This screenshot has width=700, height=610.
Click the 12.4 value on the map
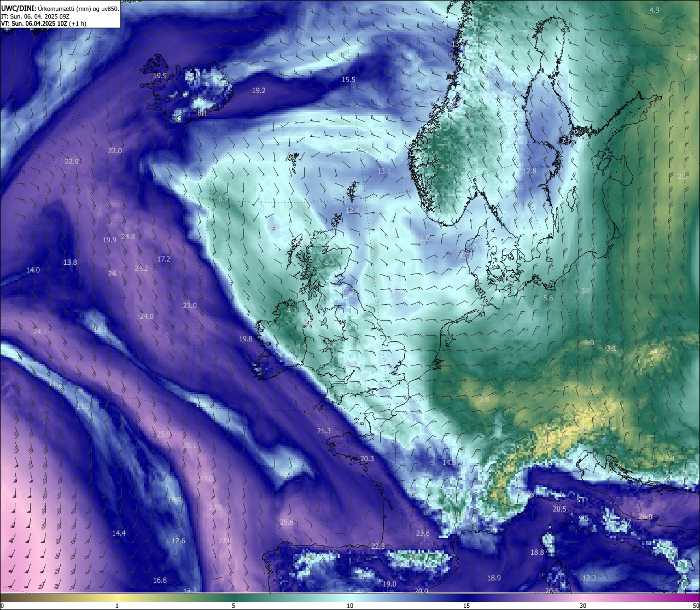tap(353, 211)
